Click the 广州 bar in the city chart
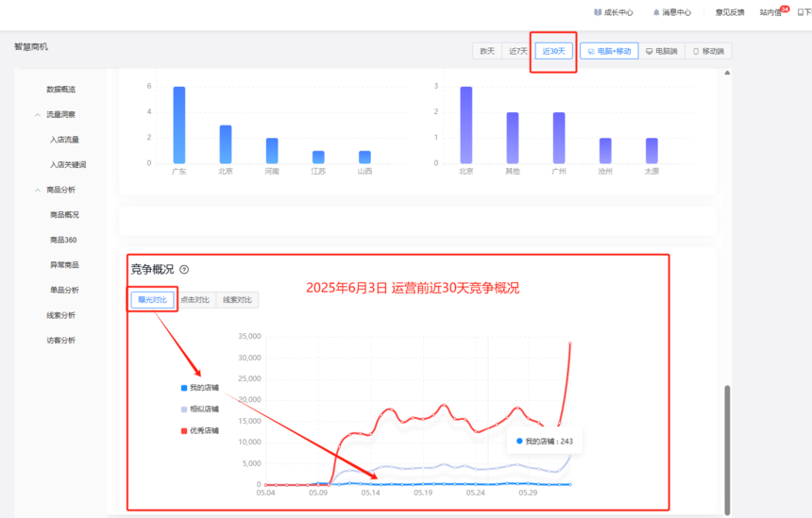The width and height of the screenshot is (812, 518). tap(559, 138)
